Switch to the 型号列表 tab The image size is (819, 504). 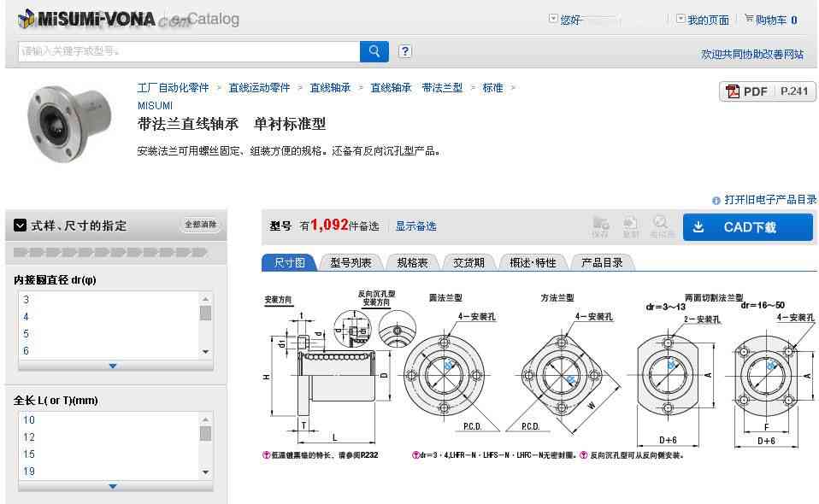[351, 262]
